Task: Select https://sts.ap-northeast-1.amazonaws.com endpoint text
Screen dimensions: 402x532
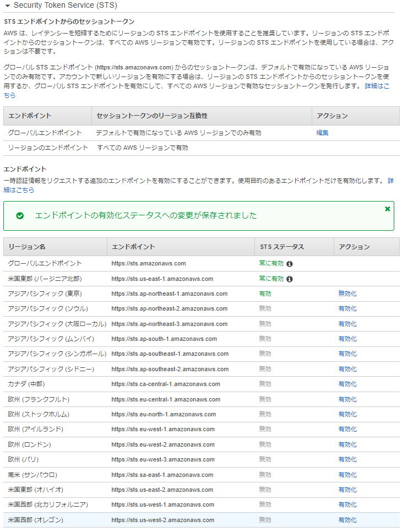Action: (169, 294)
